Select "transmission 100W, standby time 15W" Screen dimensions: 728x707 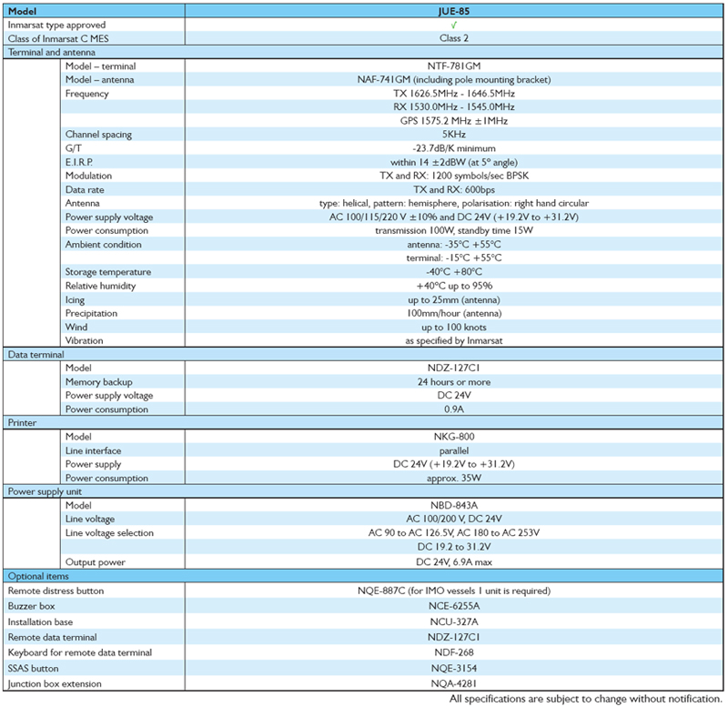[453, 230]
